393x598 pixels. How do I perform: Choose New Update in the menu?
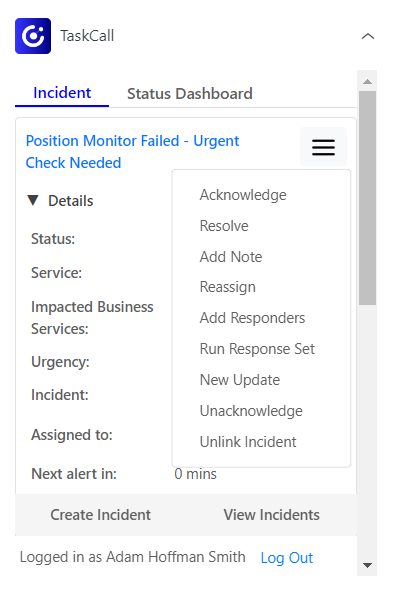pos(240,380)
